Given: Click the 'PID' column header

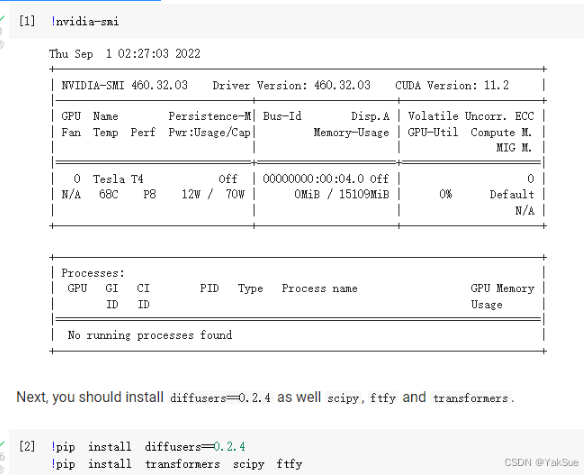Looking at the screenshot, I should [209, 288].
